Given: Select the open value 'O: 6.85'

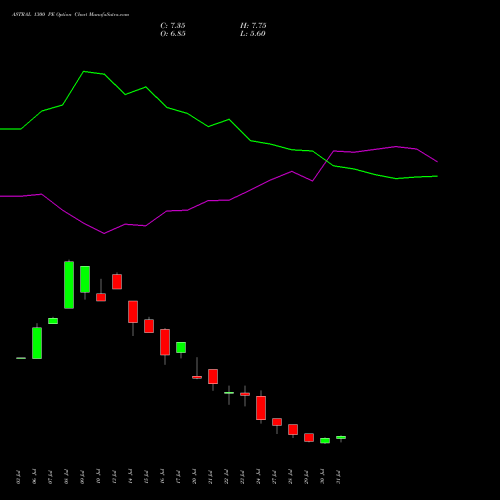Looking at the screenshot, I should click(173, 34).
